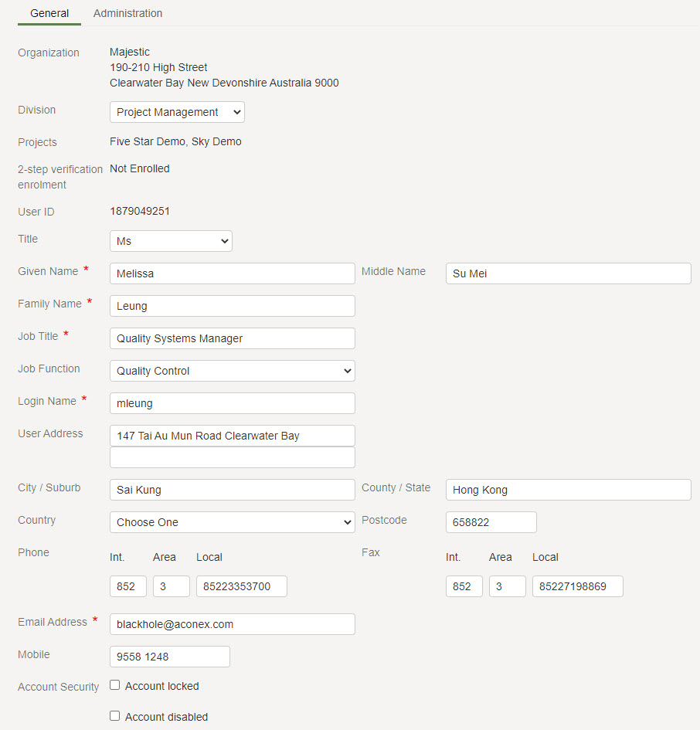Click the City / Suburb field Sai Kung
The width and height of the screenshot is (700, 730).
pyautogui.click(x=233, y=490)
